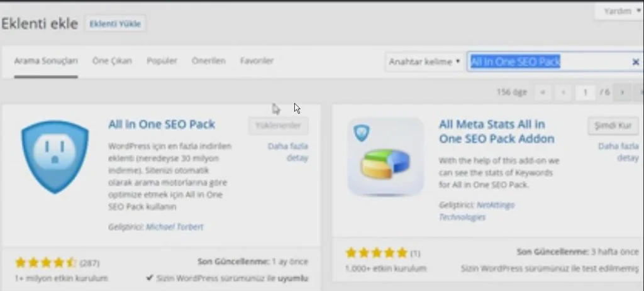Open the Önerilen tab
Image resolution: width=644 pixels, height=291 pixels.
point(208,61)
